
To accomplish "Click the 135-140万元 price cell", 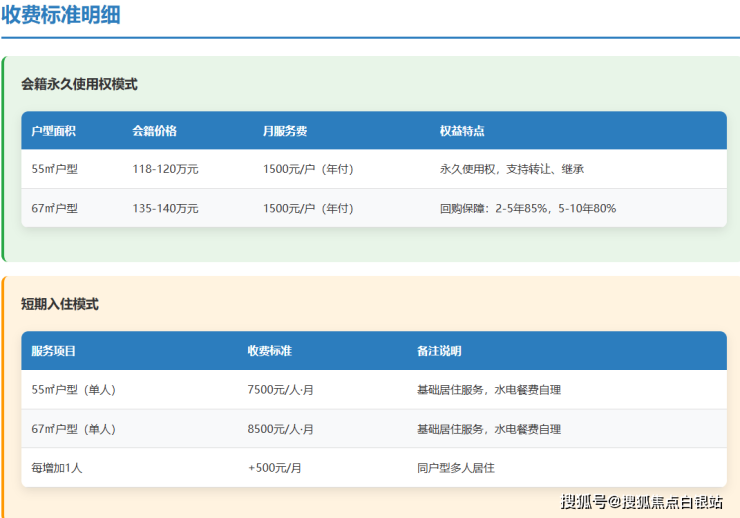I will click(165, 208).
